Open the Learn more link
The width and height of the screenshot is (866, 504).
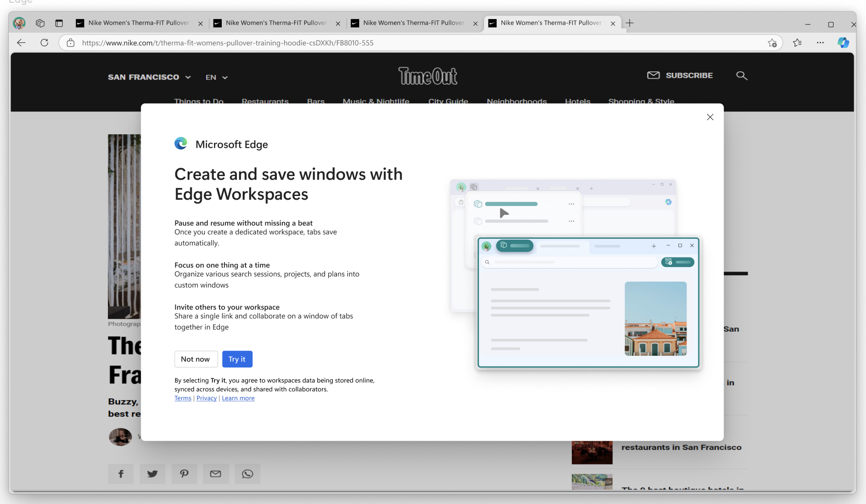[238, 398]
